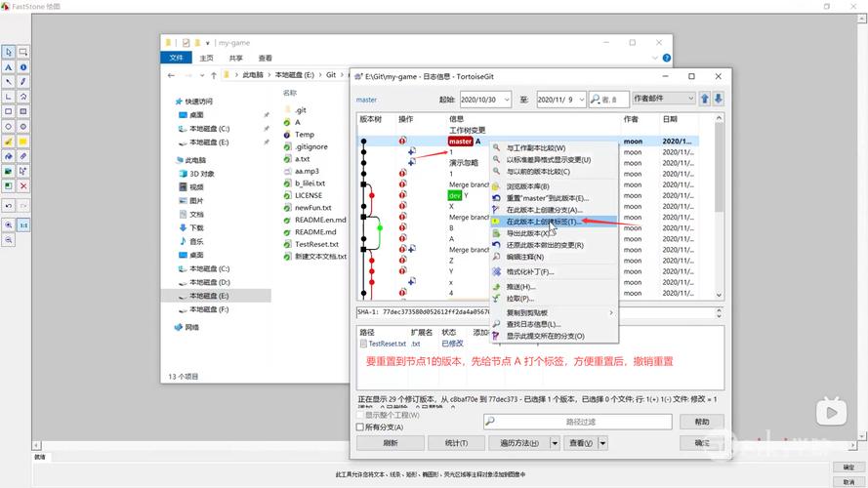Select the rectangular selection tool

[x=23, y=52]
